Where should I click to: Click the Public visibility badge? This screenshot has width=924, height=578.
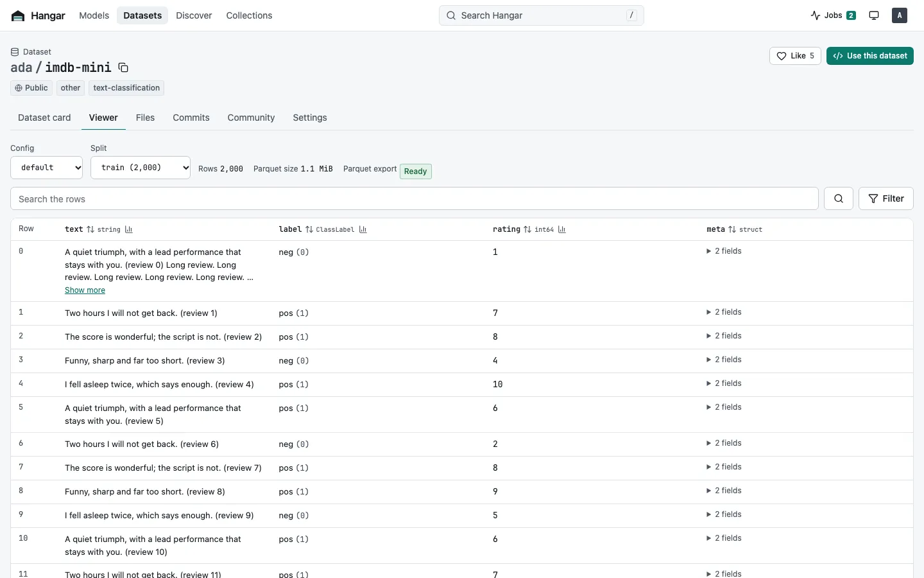point(31,88)
